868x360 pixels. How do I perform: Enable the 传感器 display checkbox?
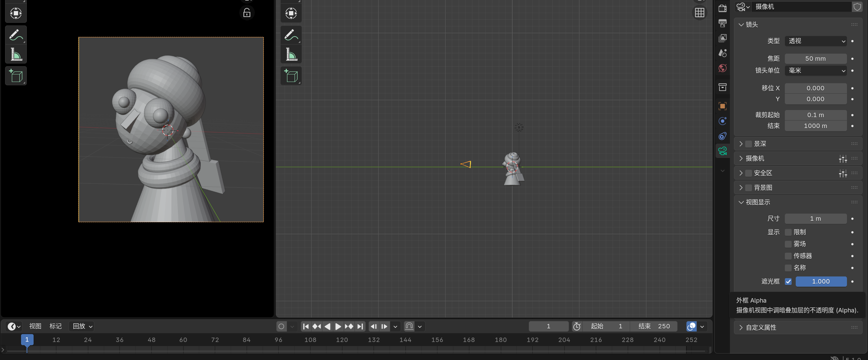[x=788, y=256]
